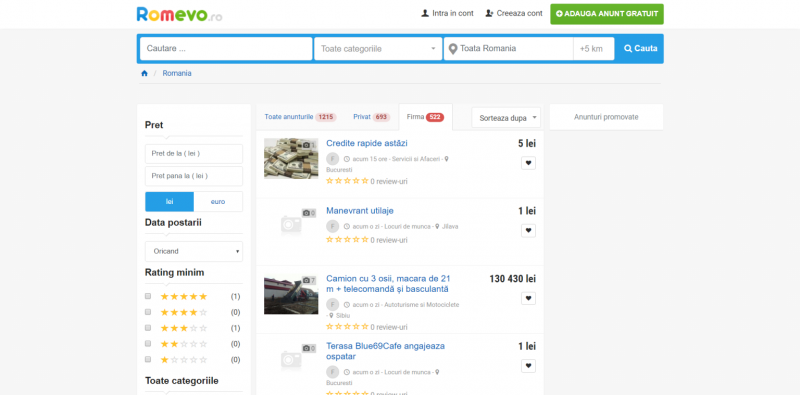Image resolution: width=800 pixels, height=395 pixels.
Task: Favorite the Manevrant utilaje listing
Action: pos(528,231)
